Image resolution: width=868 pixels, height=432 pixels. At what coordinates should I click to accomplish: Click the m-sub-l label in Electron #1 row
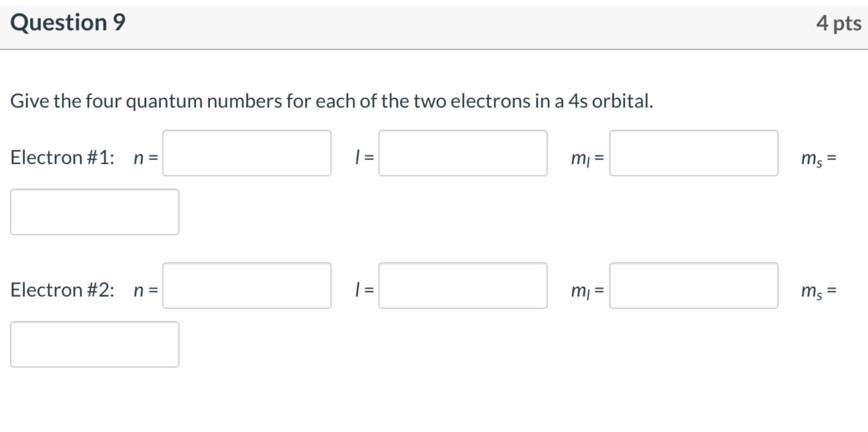pyautogui.click(x=587, y=159)
